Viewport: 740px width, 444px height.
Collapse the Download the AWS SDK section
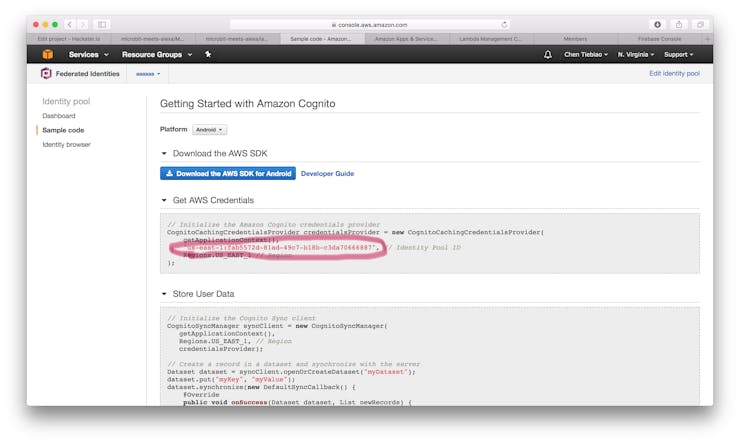(164, 153)
